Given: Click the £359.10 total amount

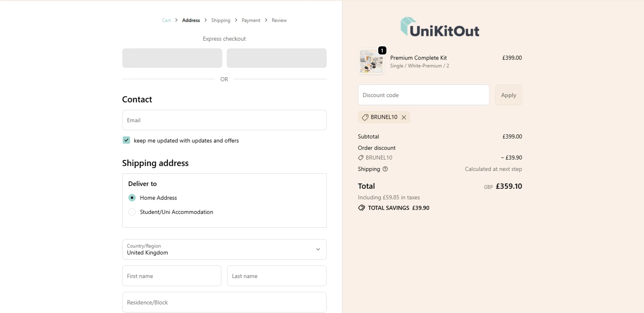Looking at the screenshot, I should pyautogui.click(x=509, y=186).
